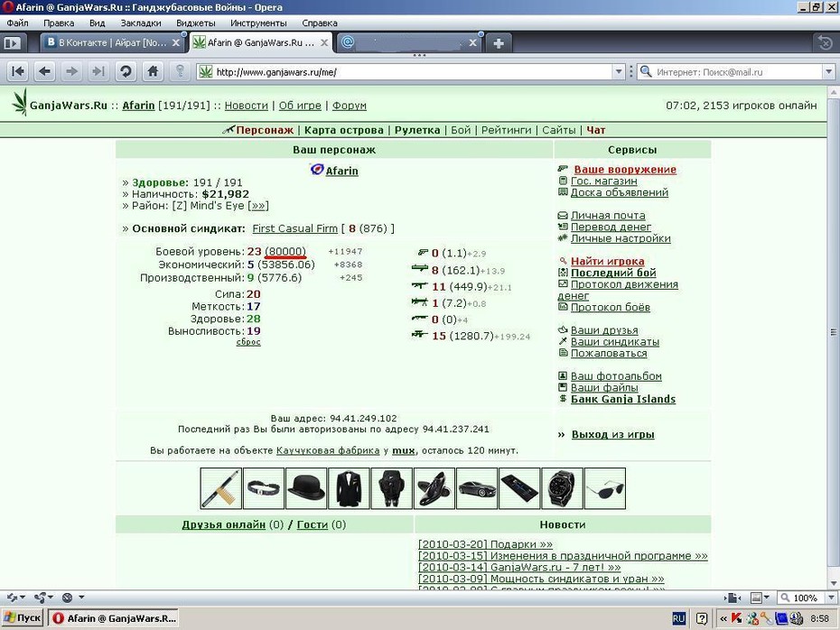Open Ваши друзья link
This screenshot has width=840, height=630.
pos(604,330)
